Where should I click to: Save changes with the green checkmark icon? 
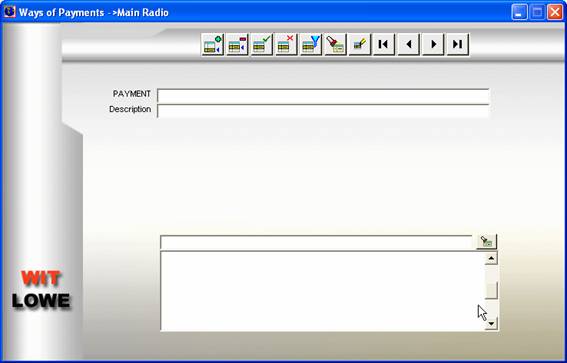(262, 45)
